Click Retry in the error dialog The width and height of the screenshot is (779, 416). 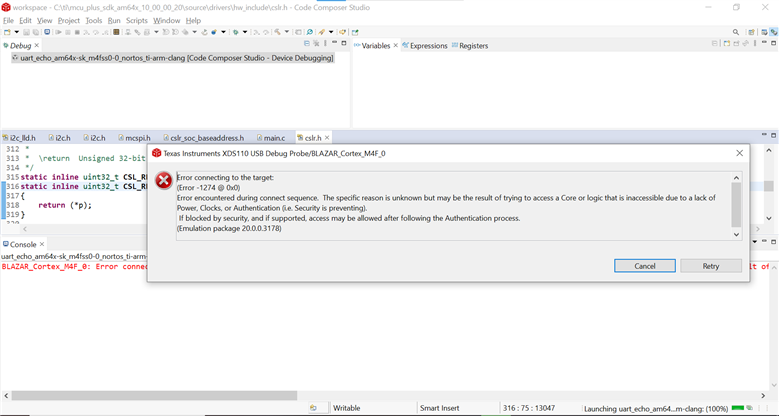coord(711,266)
